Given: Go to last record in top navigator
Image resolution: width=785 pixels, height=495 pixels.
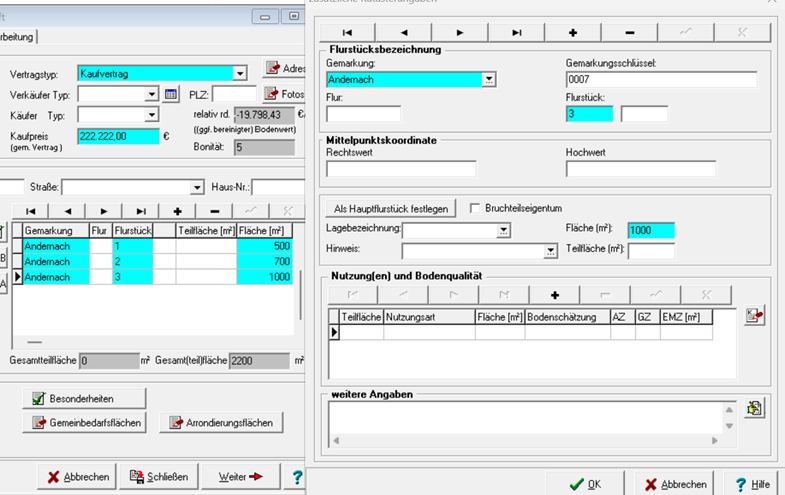Looking at the screenshot, I should (x=516, y=33).
